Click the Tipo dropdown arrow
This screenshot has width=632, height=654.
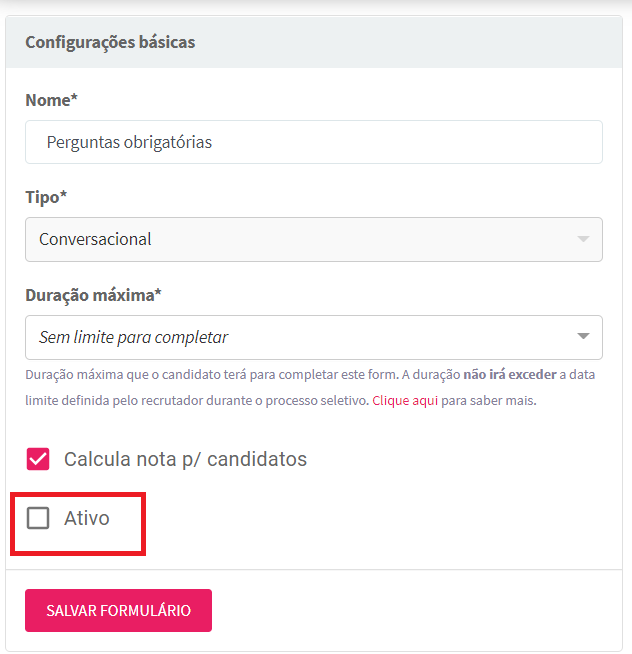pyautogui.click(x=583, y=239)
